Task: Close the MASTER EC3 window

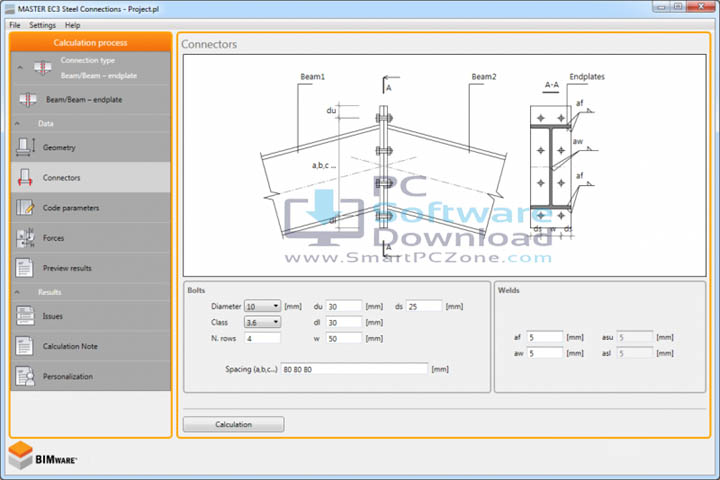Action: click(x=701, y=7)
